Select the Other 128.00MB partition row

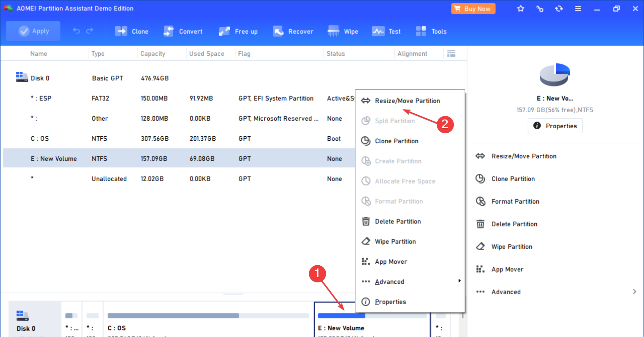click(179, 118)
